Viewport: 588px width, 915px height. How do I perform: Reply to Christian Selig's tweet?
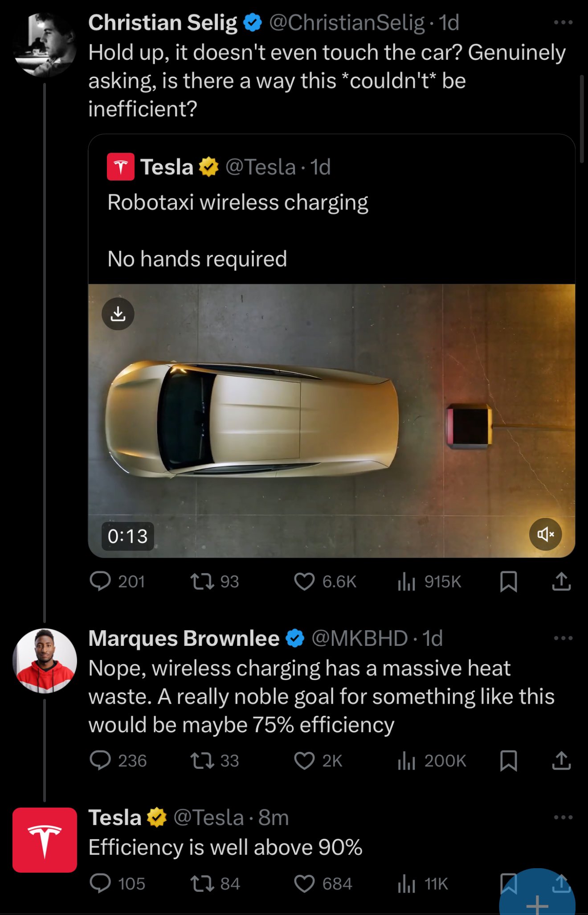pyautogui.click(x=100, y=582)
